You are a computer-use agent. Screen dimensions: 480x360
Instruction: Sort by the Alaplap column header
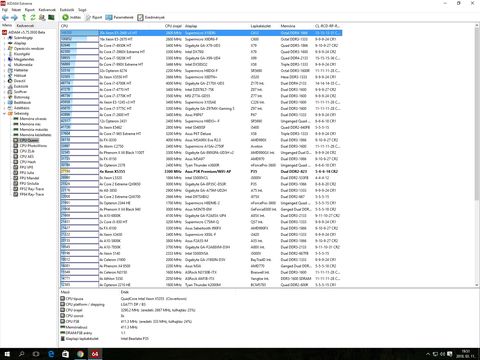coord(191,26)
